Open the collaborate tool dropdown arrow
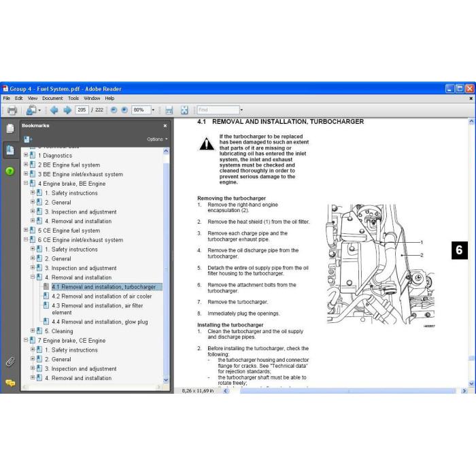This screenshot has height=476, width=476. coord(39,110)
